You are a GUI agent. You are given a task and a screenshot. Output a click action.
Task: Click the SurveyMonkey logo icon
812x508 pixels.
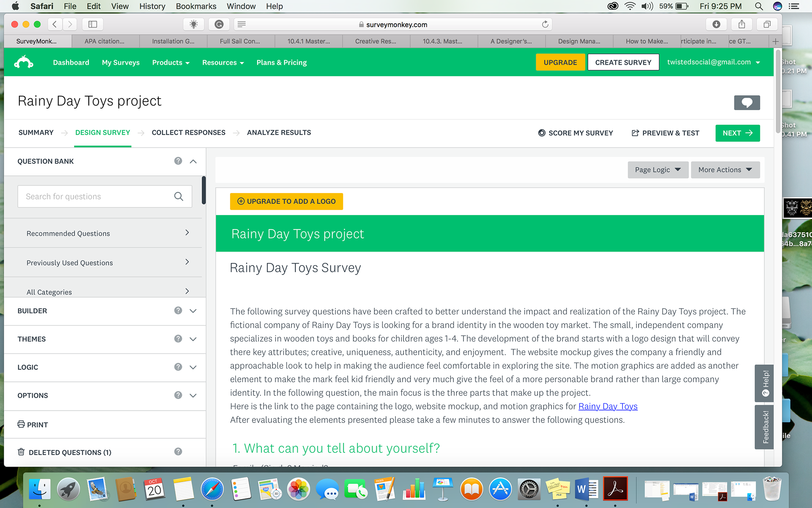24,62
